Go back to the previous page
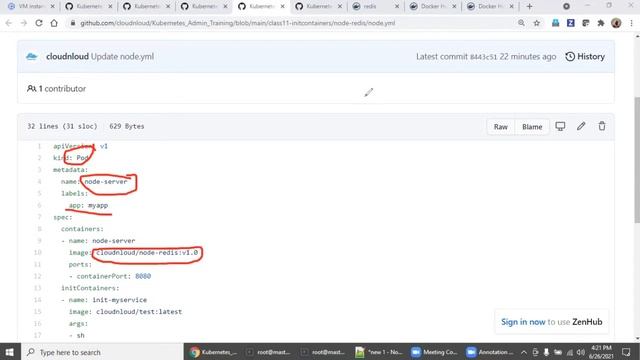The height and width of the screenshot is (360, 640). tap(9, 23)
